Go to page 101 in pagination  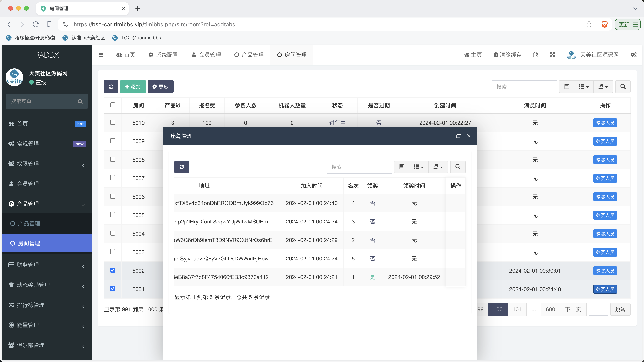(x=517, y=309)
